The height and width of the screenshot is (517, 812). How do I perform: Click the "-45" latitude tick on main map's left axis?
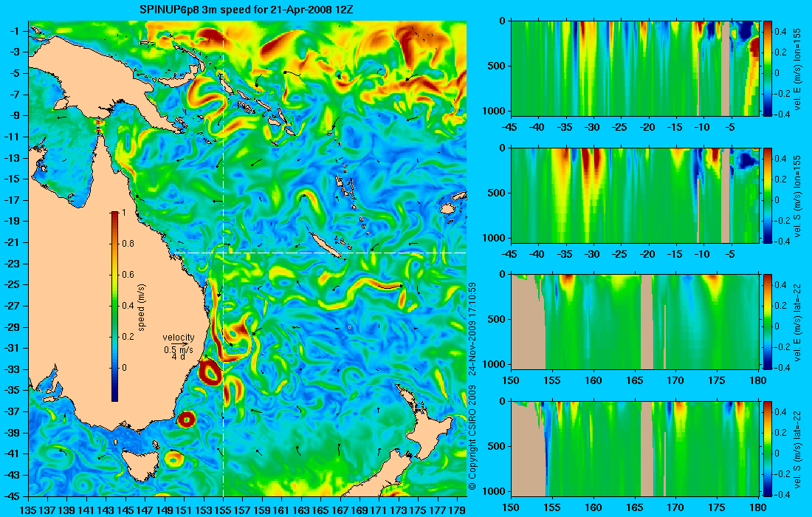point(11,496)
